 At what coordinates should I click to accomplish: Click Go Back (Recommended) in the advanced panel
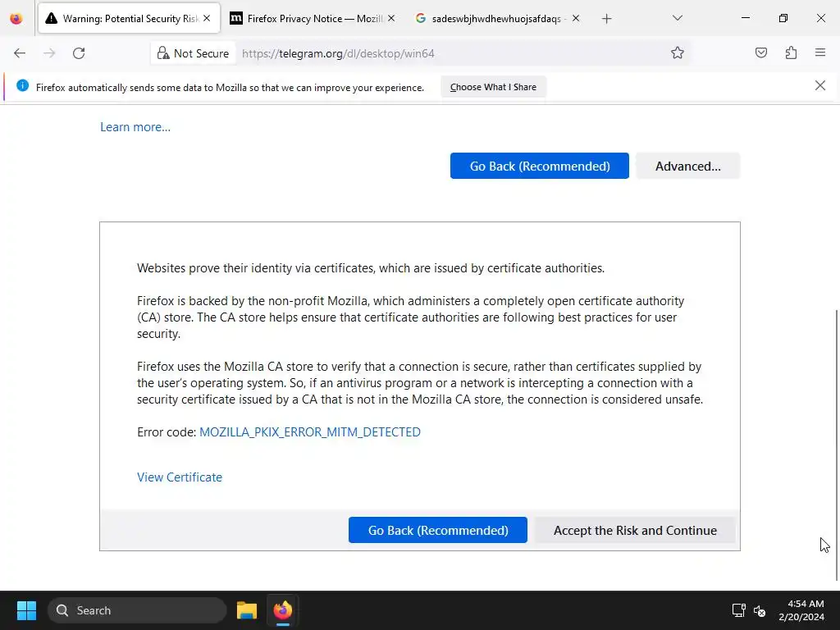pos(438,530)
